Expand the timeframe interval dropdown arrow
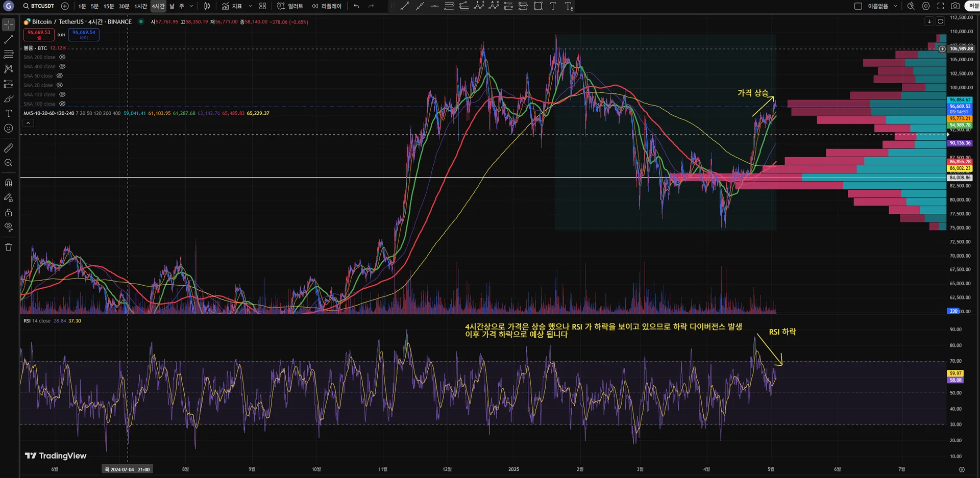 tap(191, 6)
